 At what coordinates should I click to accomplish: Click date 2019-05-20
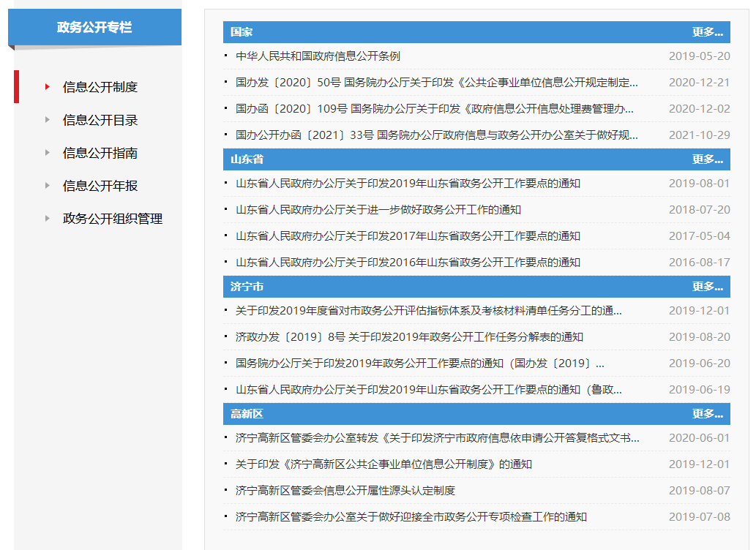tap(700, 56)
